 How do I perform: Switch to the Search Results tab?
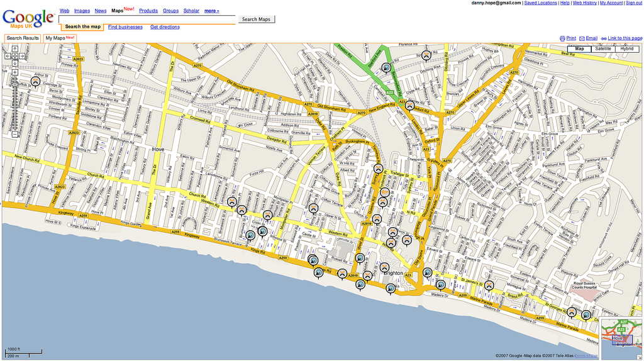(x=23, y=38)
